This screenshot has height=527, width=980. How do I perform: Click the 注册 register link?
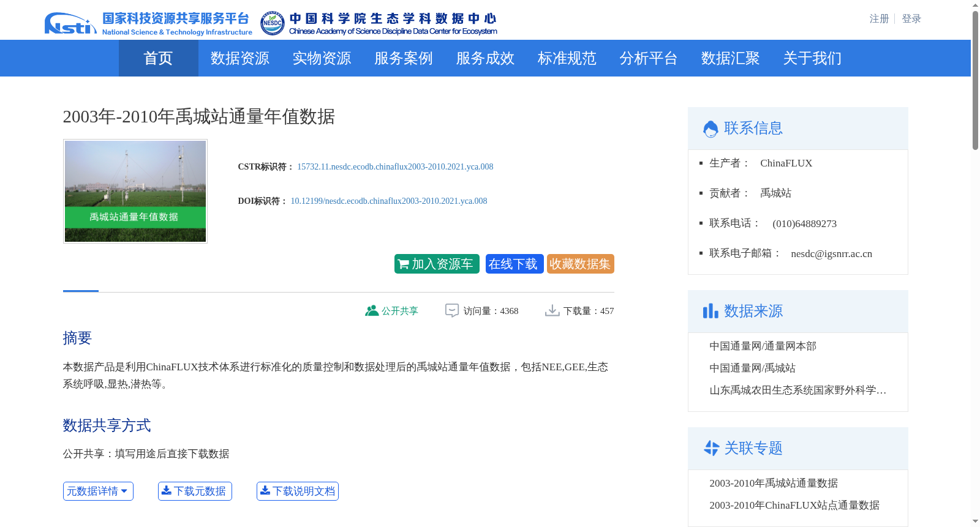[879, 19]
